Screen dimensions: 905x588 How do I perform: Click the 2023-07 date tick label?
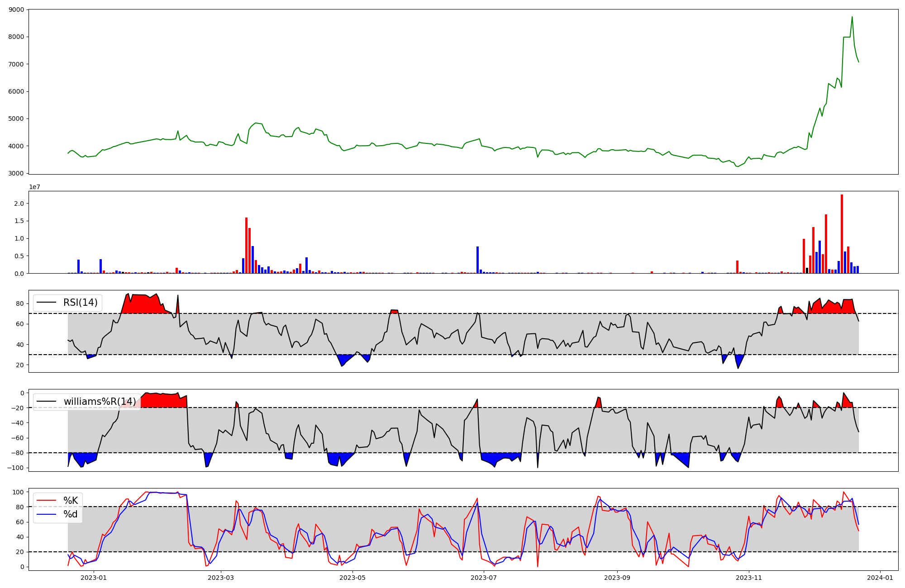484,578
